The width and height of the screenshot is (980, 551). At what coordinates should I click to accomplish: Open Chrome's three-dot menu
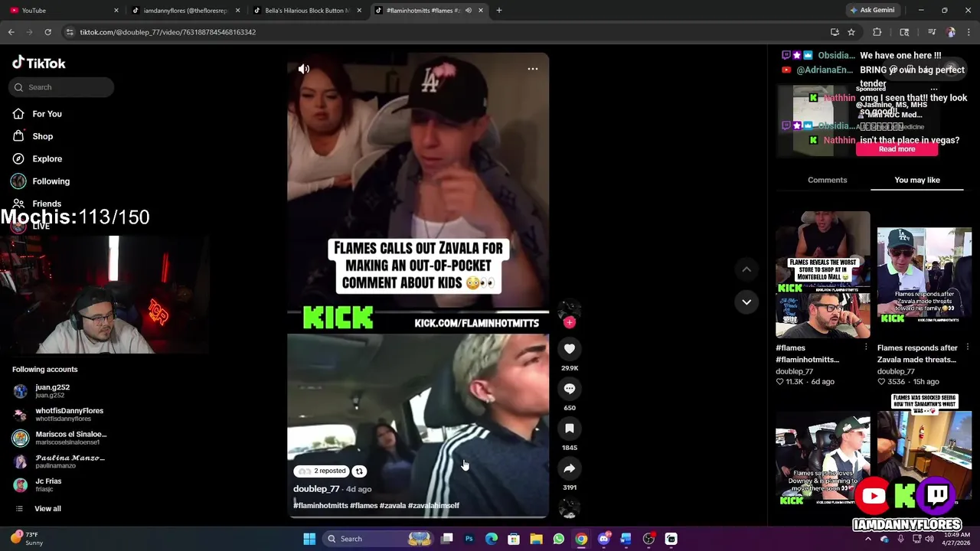pos(969,32)
